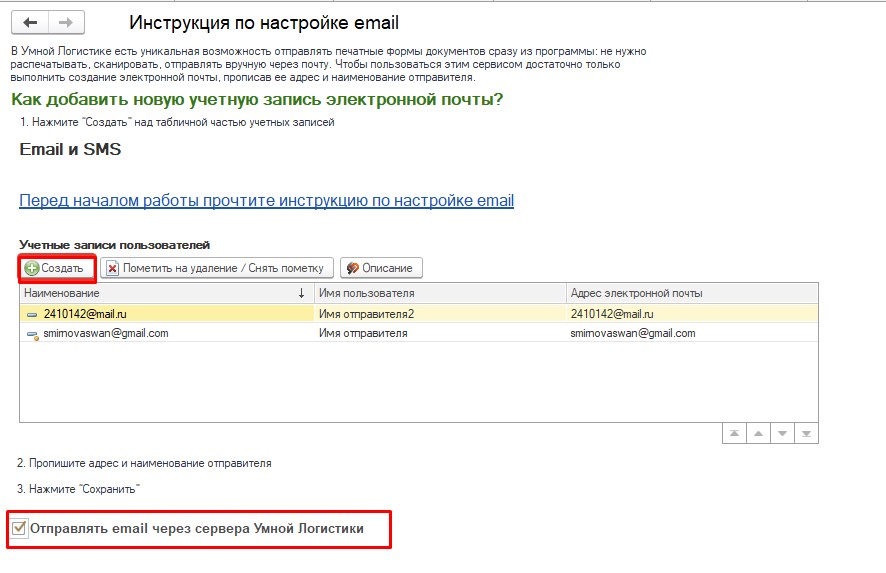Click the Адрес электронной почты column header
Screen dimensions: 886x573
point(692,293)
